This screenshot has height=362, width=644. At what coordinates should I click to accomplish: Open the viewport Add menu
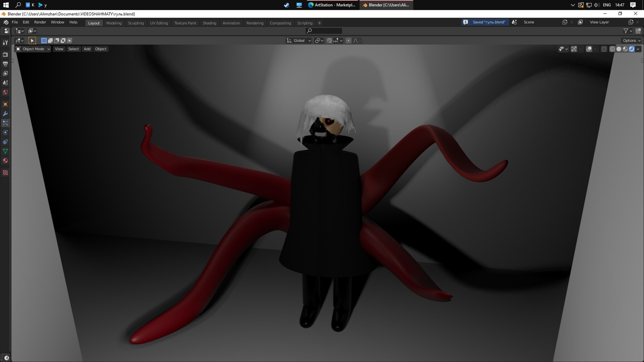(x=87, y=49)
